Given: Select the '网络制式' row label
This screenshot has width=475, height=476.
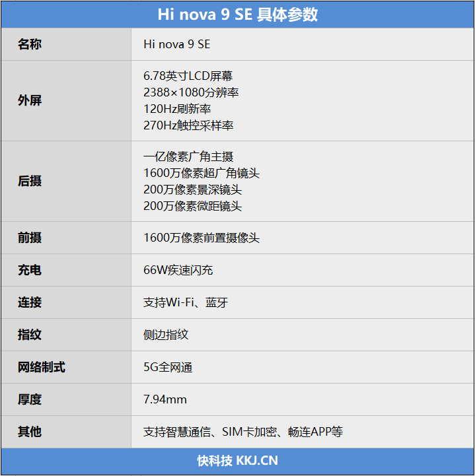Looking at the screenshot, I should [x=42, y=367].
